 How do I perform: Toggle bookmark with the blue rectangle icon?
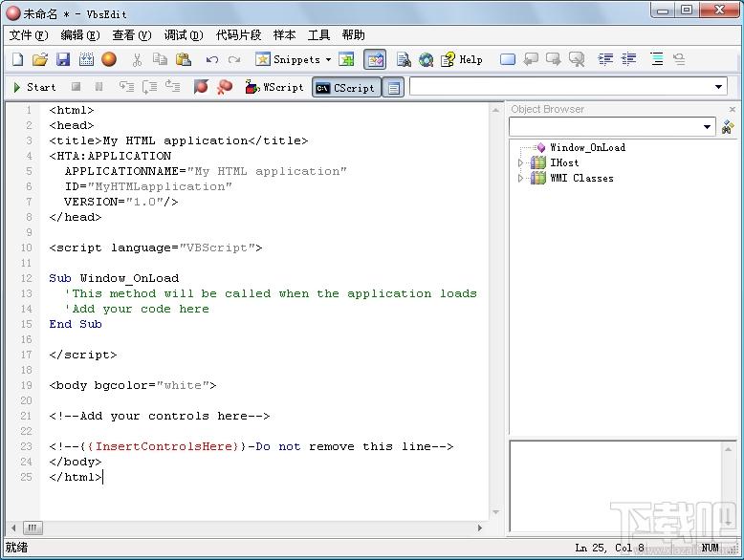pyautogui.click(x=508, y=60)
